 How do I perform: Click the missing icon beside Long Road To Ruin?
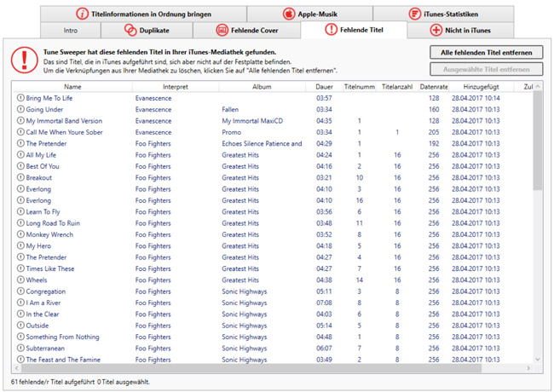coord(20,222)
